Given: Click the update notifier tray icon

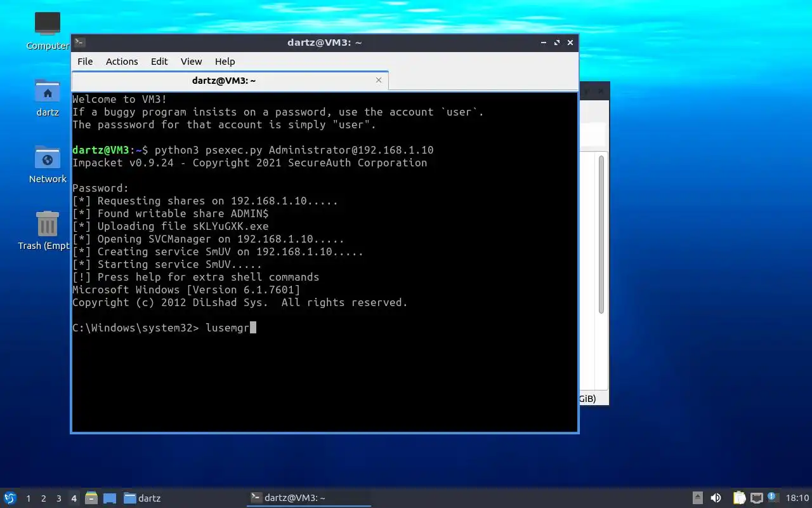Looking at the screenshot, I should [772, 497].
